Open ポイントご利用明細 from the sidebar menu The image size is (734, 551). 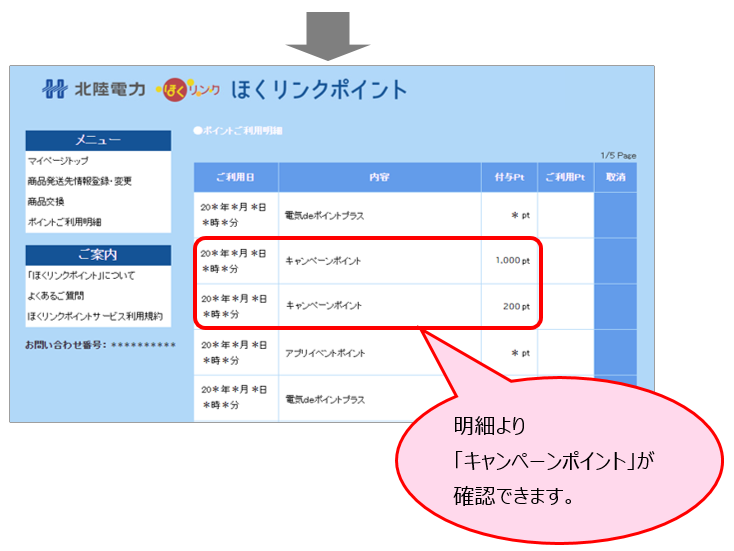pyautogui.click(x=64, y=222)
